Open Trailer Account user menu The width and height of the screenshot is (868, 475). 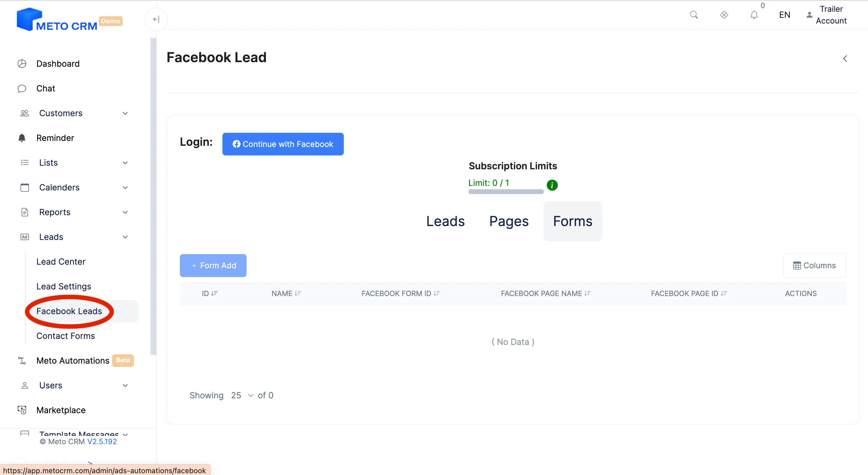click(826, 15)
